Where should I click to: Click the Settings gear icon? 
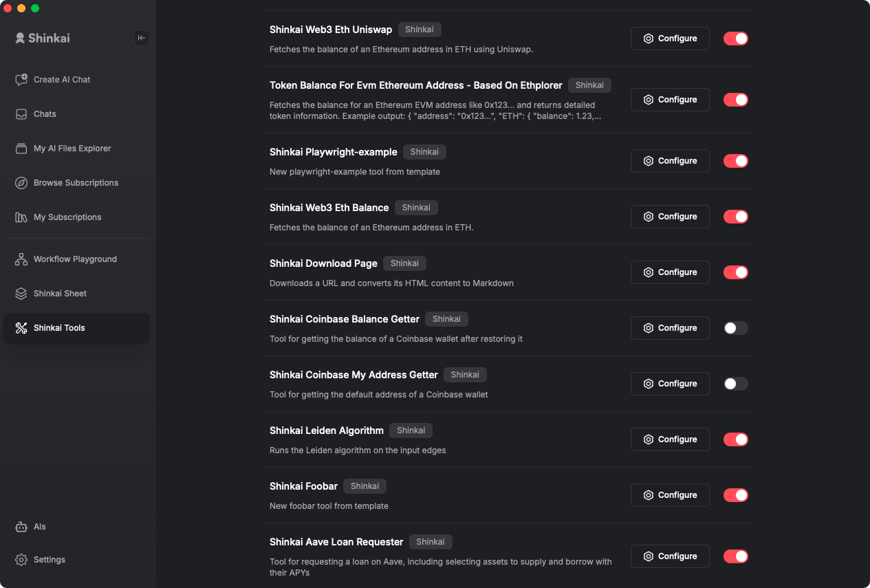(x=21, y=560)
